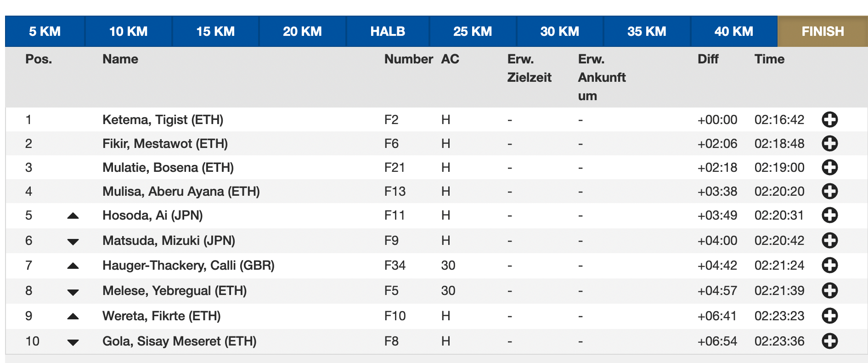The width and height of the screenshot is (868, 363).
Task: Switch to the 5 KM split tab
Action: (45, 31)
